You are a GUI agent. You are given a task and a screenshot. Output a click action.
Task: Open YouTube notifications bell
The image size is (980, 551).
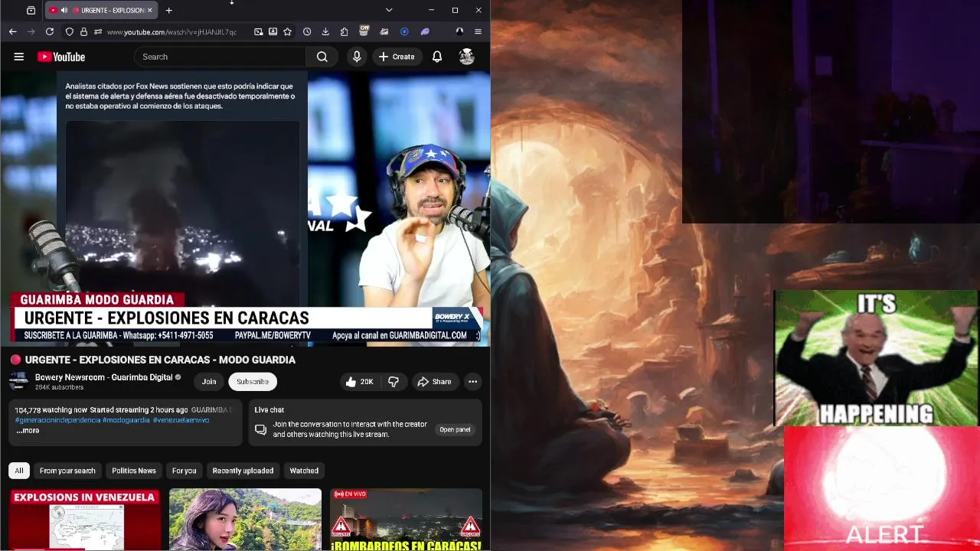coord(437,57)
